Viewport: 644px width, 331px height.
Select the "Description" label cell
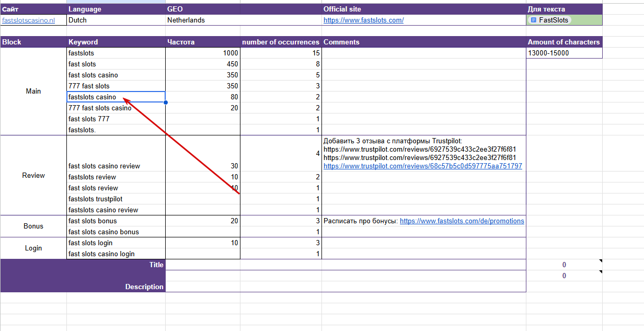(83, 281)
